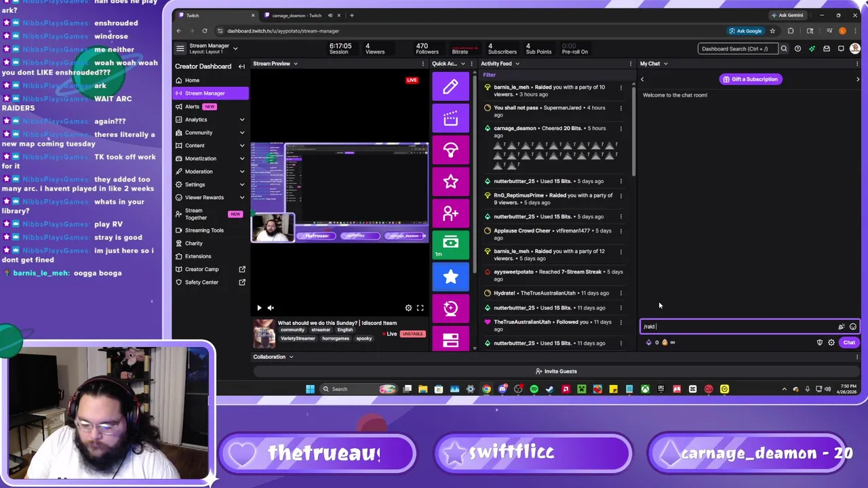Open the emote picker in chat input
Viewport: 868px width, 488px height.
point(853,327)
